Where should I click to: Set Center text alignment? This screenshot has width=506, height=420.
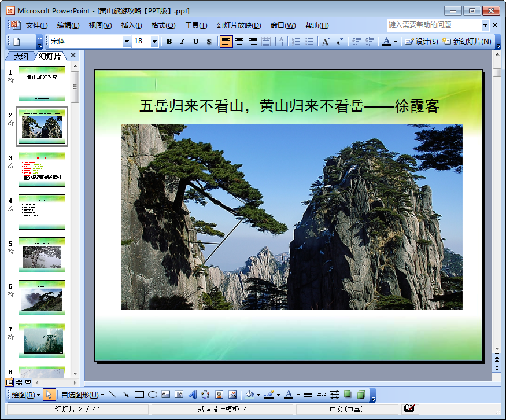click(x=239, y=41)
